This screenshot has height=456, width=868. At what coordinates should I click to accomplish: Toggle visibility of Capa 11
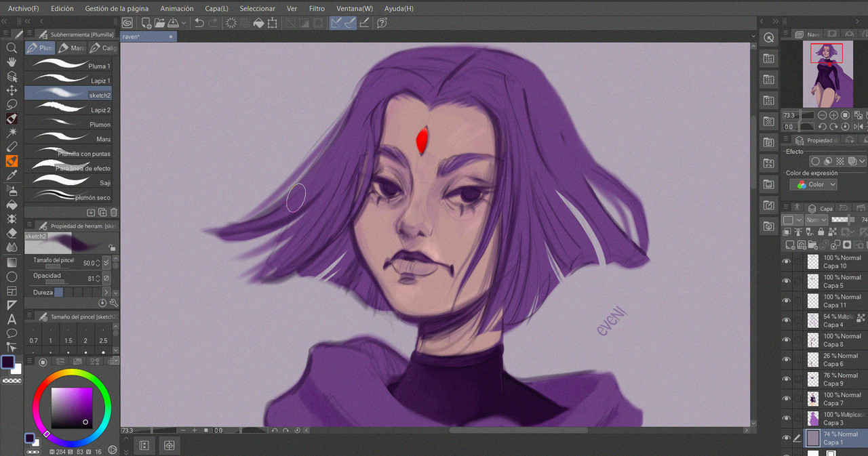point(786,301)
